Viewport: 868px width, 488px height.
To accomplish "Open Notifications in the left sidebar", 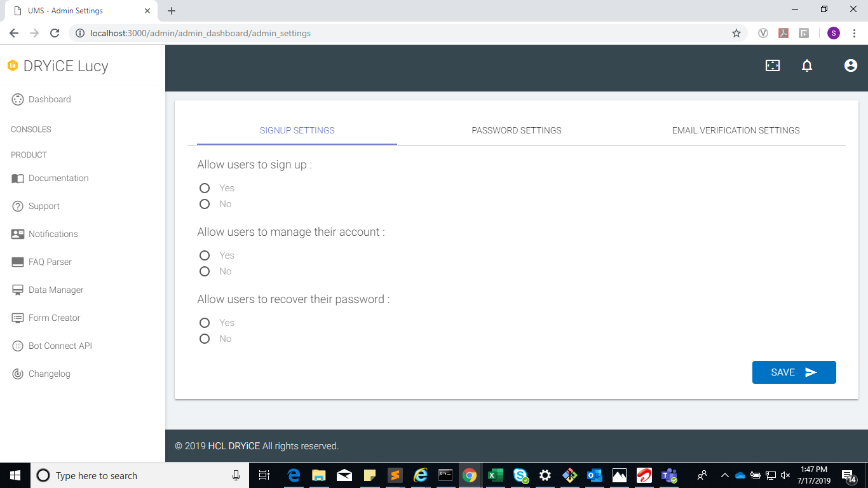I will (44, 234).
